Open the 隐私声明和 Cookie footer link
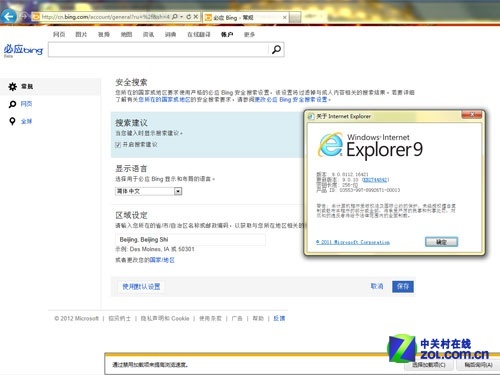This screenshot has height=375, width=500. [x=165, y=318]
